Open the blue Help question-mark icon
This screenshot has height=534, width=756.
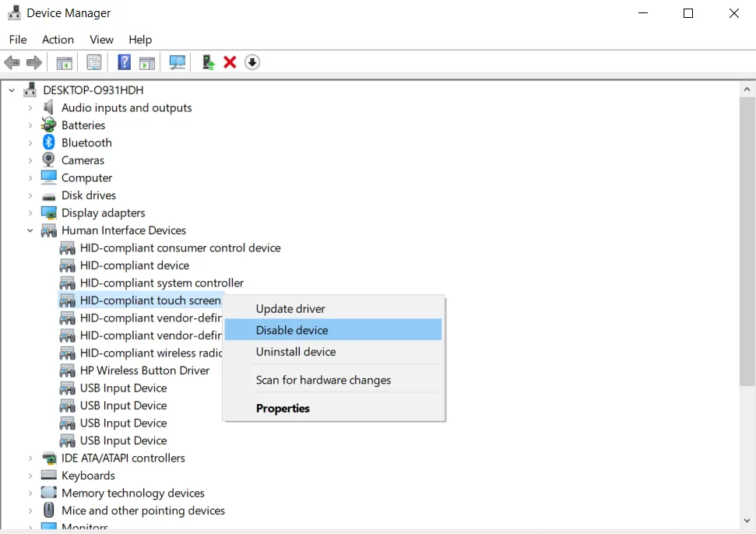tap(124, 62)
